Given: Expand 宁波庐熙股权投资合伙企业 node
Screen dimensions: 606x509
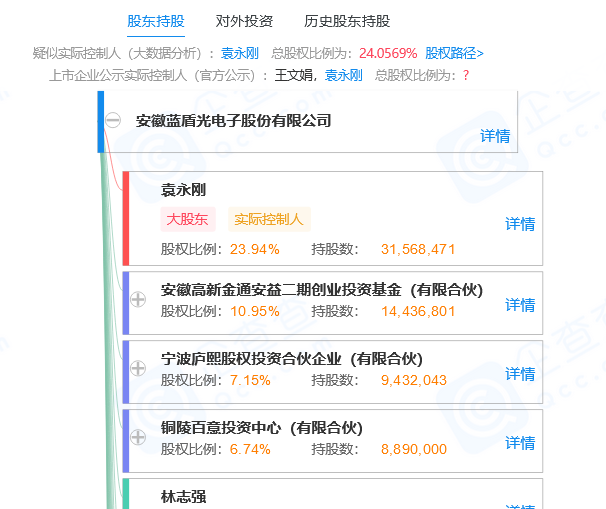Looking at the screenshot, I should (x=138, y=368).
